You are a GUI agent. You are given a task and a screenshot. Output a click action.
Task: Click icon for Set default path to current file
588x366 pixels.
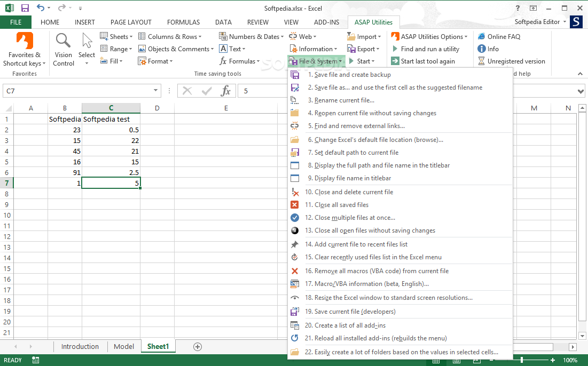295,153
